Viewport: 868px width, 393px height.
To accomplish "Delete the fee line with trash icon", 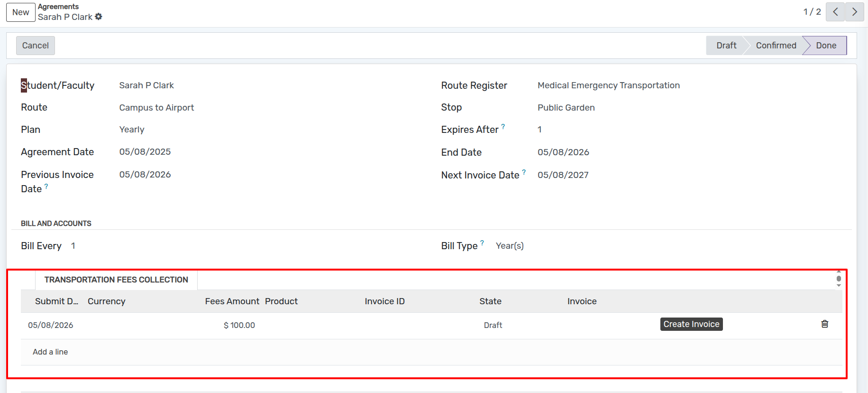I will 824,324.
